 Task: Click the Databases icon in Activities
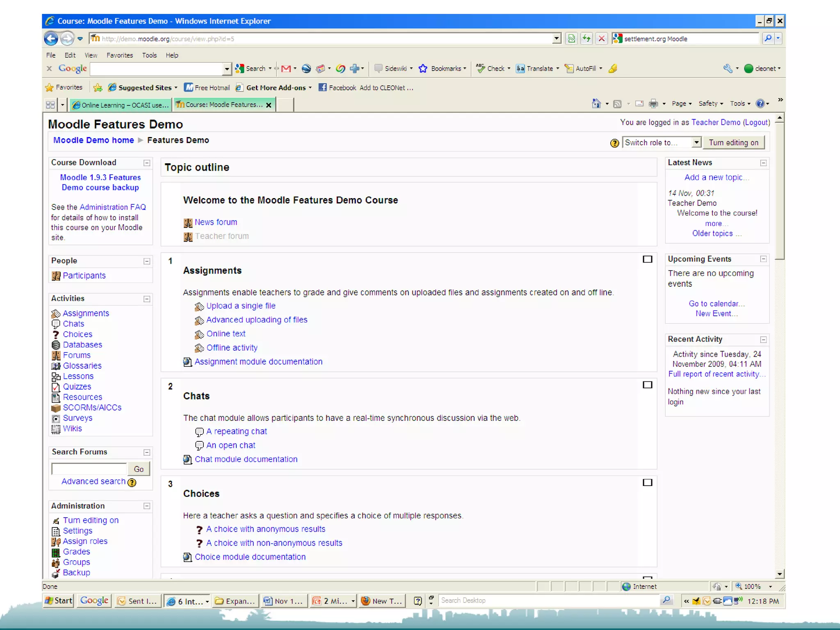tap(56, 345)
